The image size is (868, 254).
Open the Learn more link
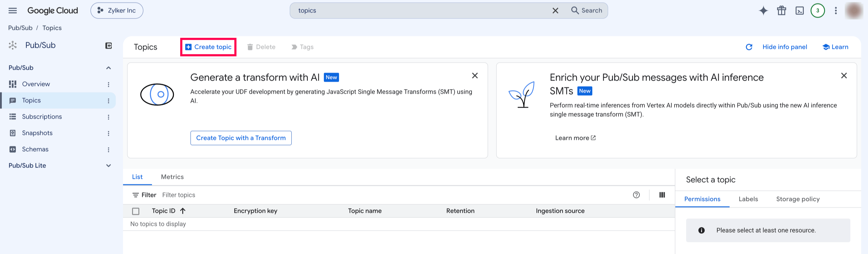coord(575,138)
